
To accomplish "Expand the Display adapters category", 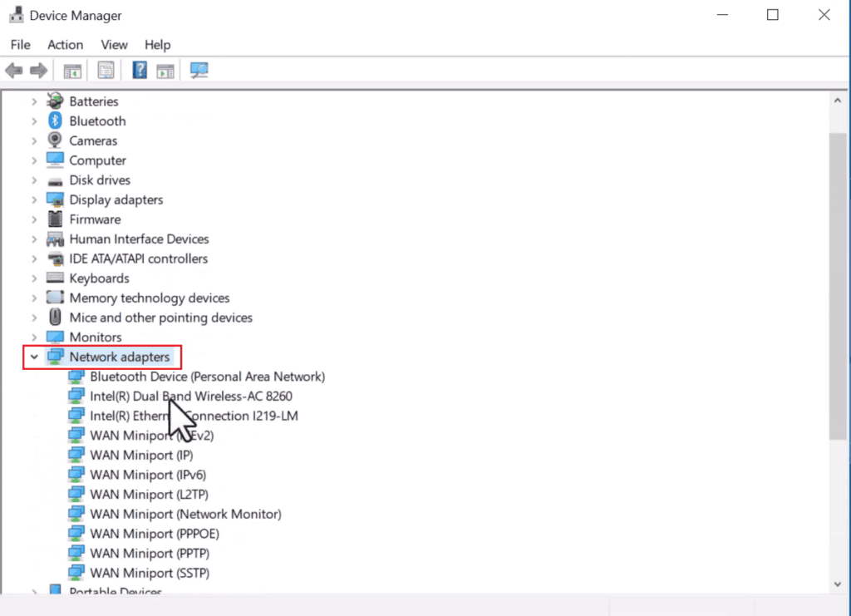I will coord(34,200).
